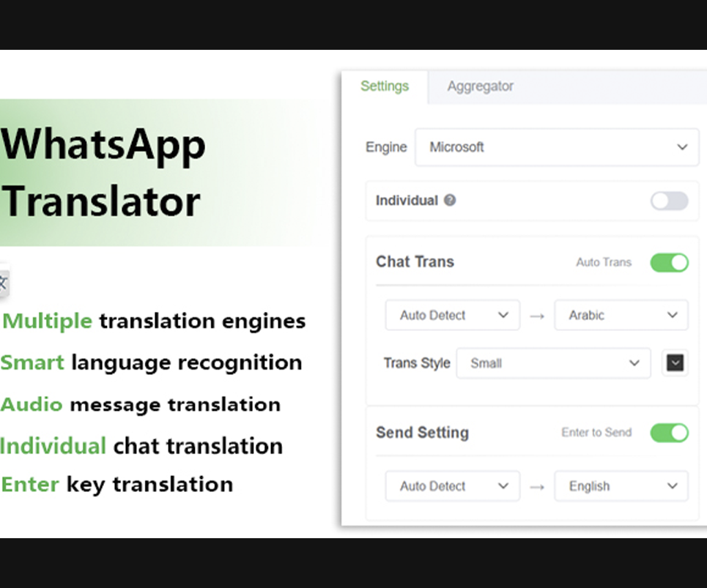Click the help icon next to Individual

click(x=450, y=201)
